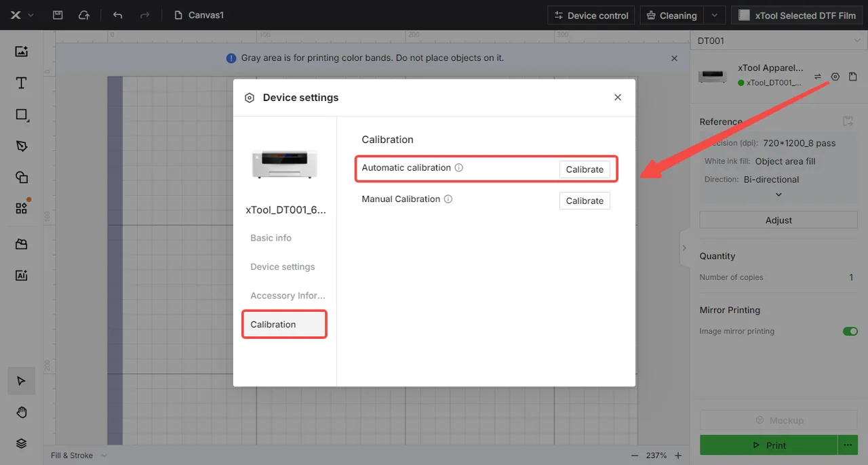The image size is (868, 465).
Task: Activate the hand pan tool
Action: click(21, 412)
